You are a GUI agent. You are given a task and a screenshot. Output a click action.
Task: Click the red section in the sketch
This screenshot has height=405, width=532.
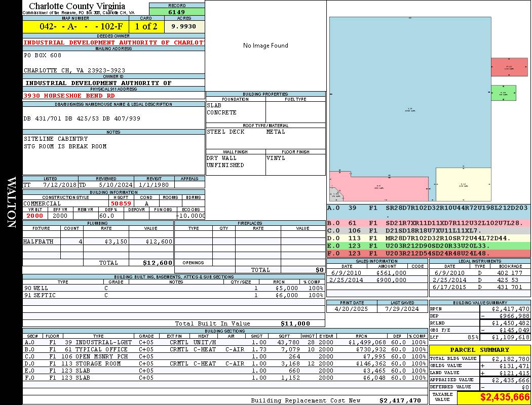(x=509, y=67)
